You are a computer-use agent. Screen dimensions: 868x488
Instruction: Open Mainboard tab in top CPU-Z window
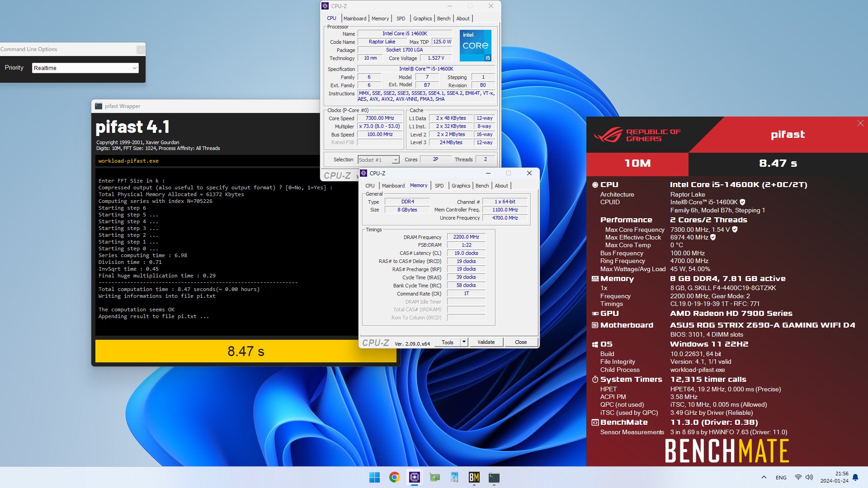(x=355, y=19)
